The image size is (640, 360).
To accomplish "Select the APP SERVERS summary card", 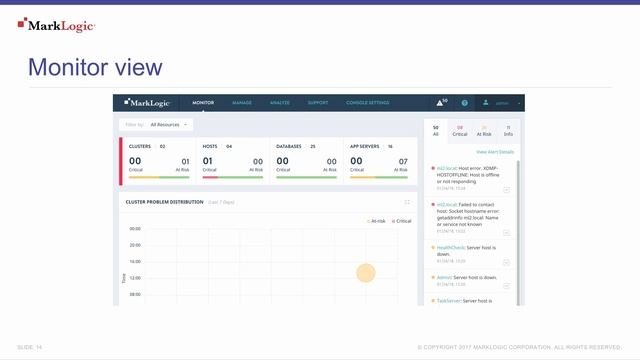I will [380, 161].
